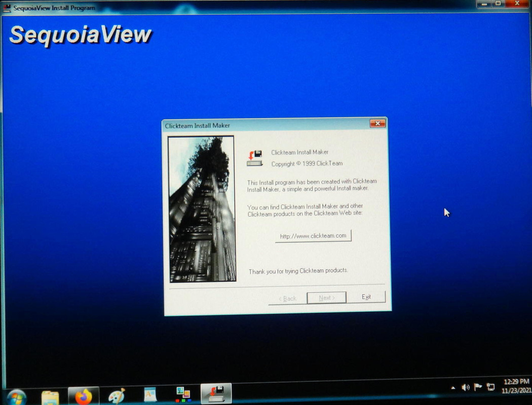Close the SequoiaView Install Program window
Viewport: 532px width, 405px height.
pyautogui.click(x=517, y=3)
